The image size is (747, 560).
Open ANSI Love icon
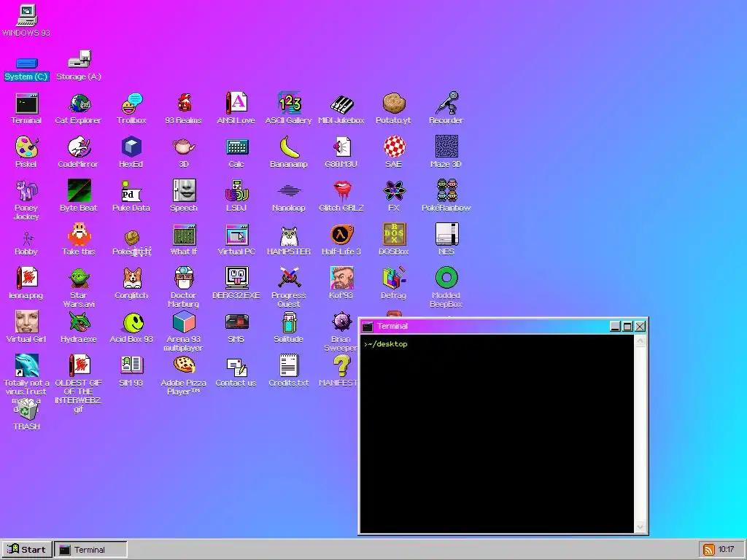236,104
